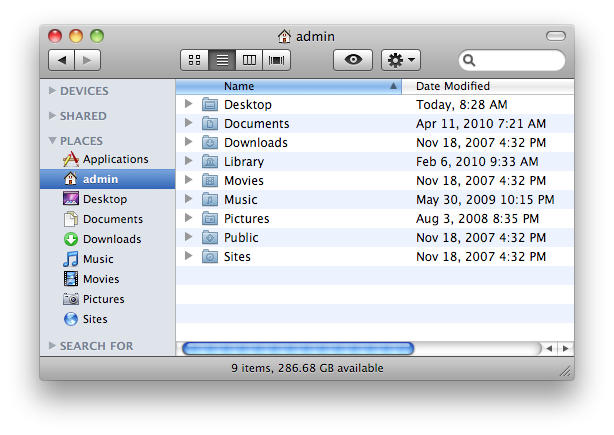
Task: Click the Quick Look eye button
Action: pos(352,60)
